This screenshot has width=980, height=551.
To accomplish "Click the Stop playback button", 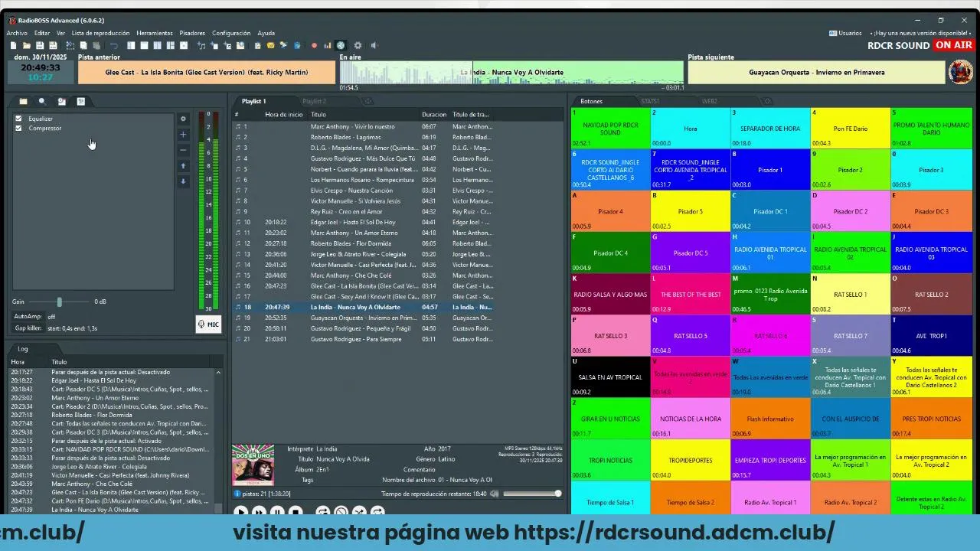I will pyautogui.click(x=296, y=512).
